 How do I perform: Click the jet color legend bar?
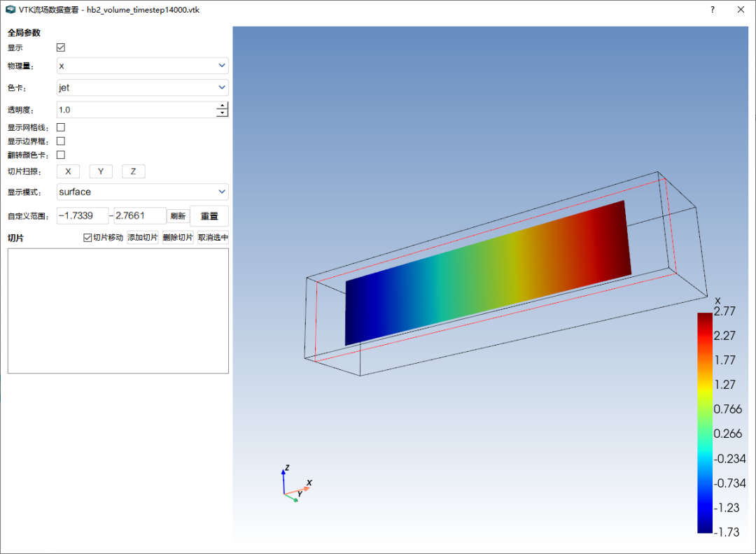[x=705, y=422]
